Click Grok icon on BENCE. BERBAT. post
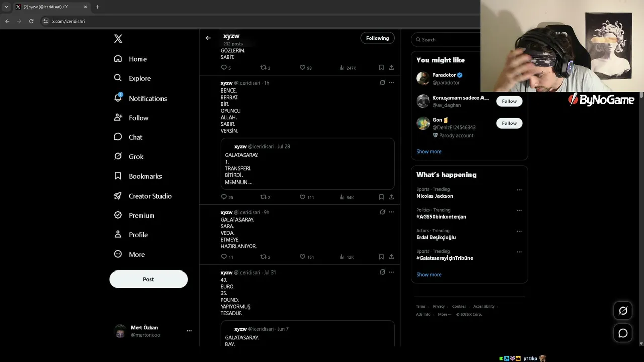 pos(382,83)
